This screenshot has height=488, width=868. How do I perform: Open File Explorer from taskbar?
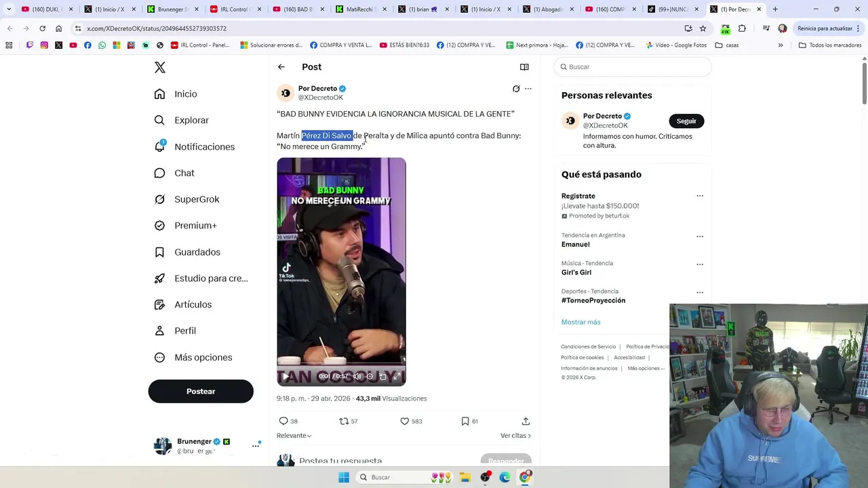[465, 477]
